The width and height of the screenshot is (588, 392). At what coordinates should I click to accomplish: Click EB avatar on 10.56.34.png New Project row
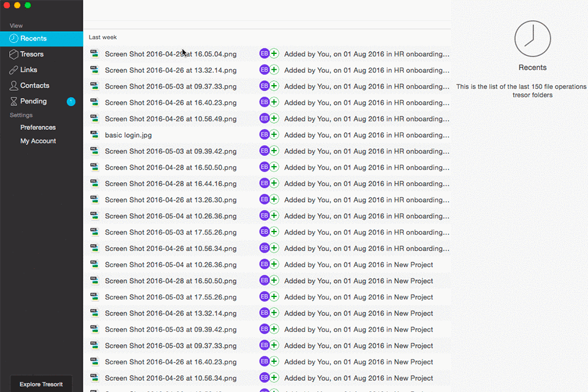click(x=265, y=378)
